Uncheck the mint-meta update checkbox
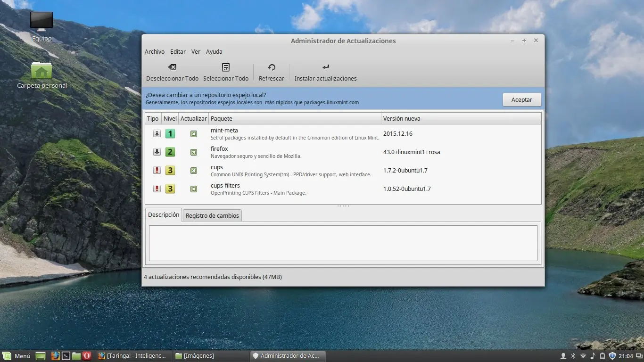The width and height of the screenshot is (644, 362). pos(193,133)
